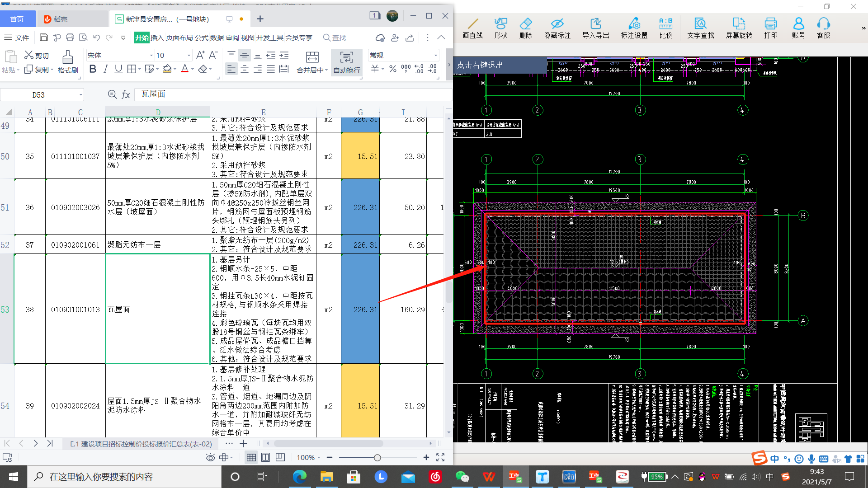The width and height of the screenshot is (868, 488).
Task: Open 账号 account in CAD viewer
Action: [798, 28]
